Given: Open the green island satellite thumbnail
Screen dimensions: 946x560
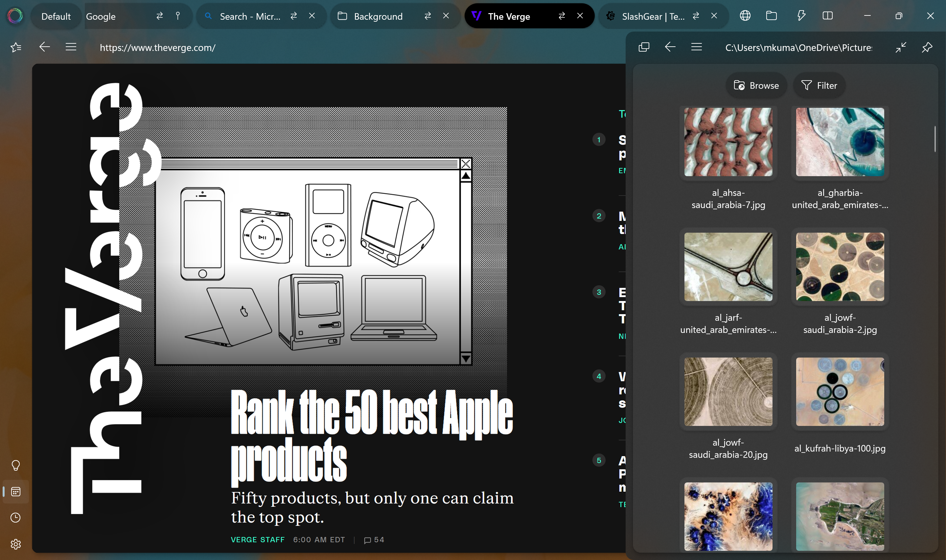Looking at the screenshot, I should click(840, 516).
